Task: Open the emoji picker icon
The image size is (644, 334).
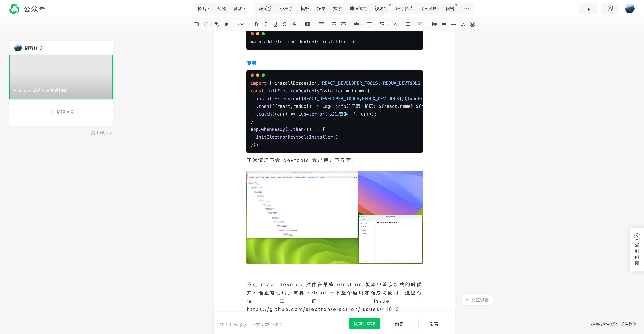Action: pyautogui.click(x=472, y=24)
